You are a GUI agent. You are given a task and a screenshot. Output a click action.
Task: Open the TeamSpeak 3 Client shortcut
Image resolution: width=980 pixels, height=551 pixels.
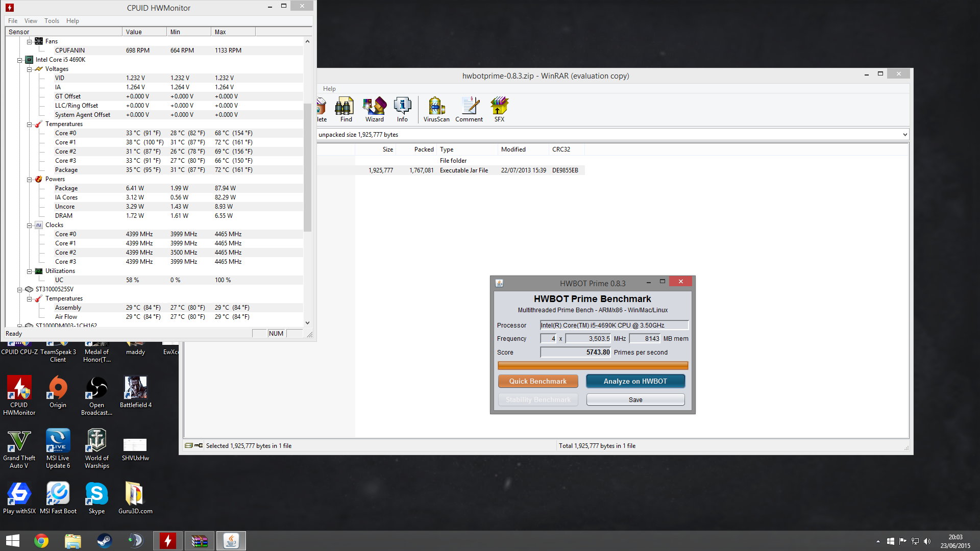(58, 352)
